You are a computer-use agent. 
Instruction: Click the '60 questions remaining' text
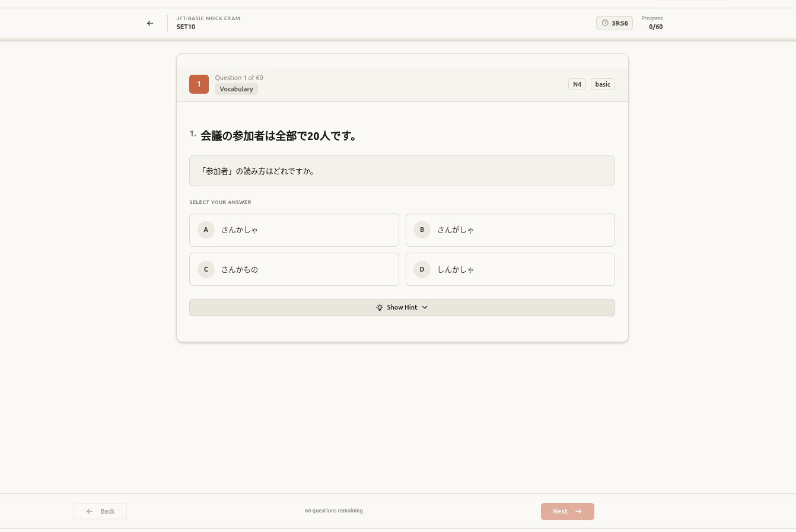click(x=334, y=511)
